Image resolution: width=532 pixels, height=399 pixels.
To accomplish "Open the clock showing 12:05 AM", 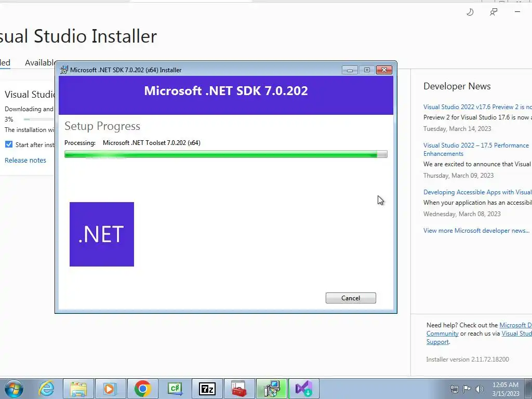I will click(506, 389).
